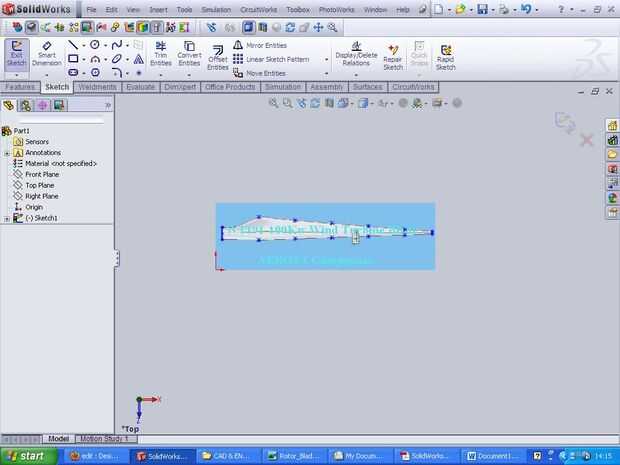The height and width of the screenshot is (465, 620).
Task: Open the Toolbox menu
Action: 298,9
